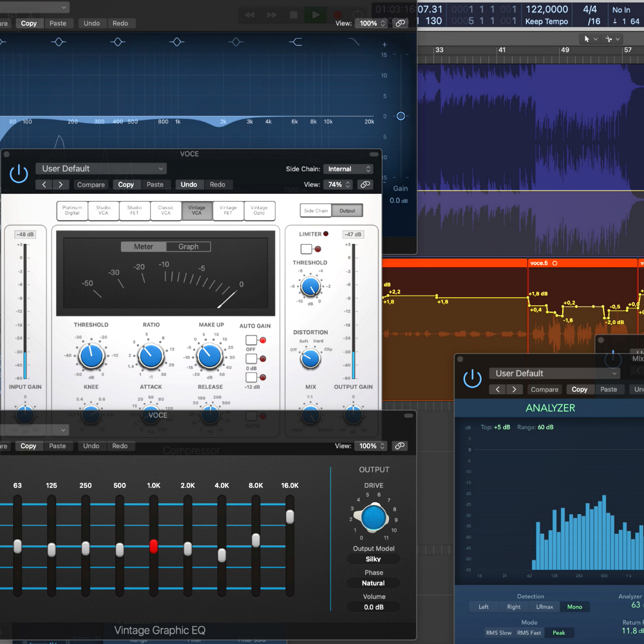Click the Make Up gain knob

[x=210, y=356]
